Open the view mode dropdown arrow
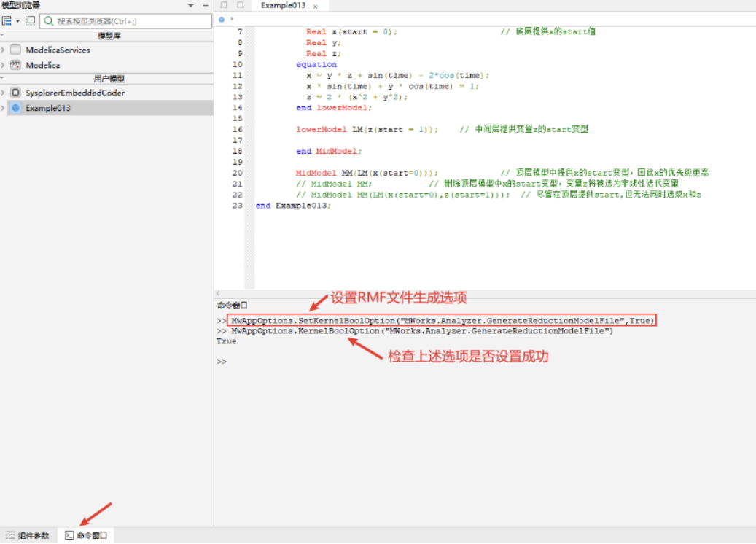Viewport: 756px width, 544px height. 17,20
